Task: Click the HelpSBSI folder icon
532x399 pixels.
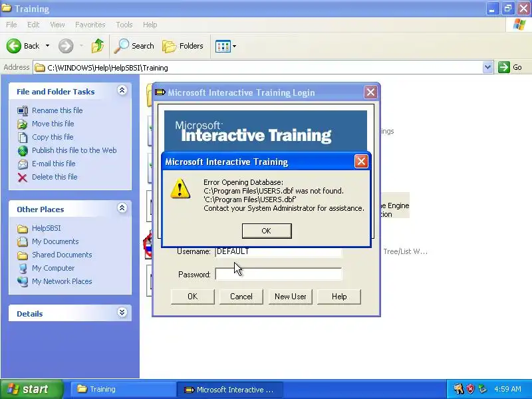Action: pyautogui.click(x=23, y=229)
